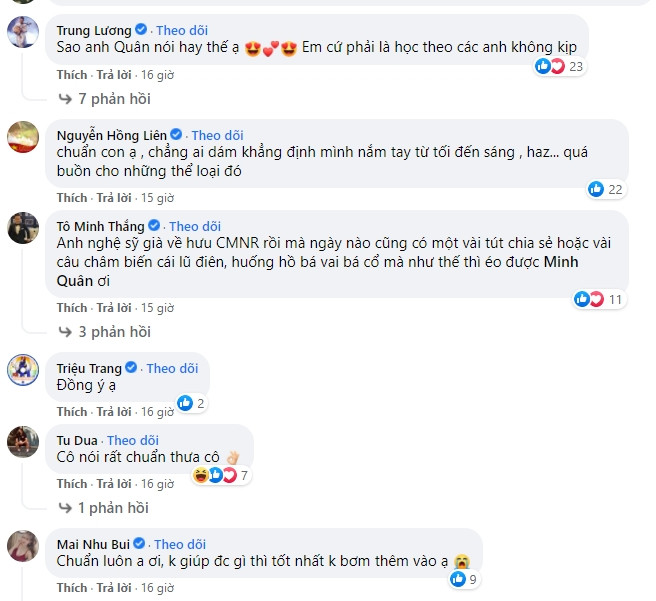Click reaction icons on Trung Lương's comment
The width and height of the screenshot is (656, 601).
(x=548, y=67)
